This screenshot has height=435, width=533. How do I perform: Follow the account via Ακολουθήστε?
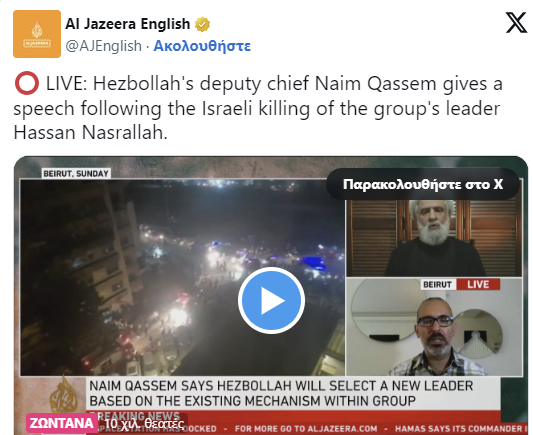coord(202,46)
